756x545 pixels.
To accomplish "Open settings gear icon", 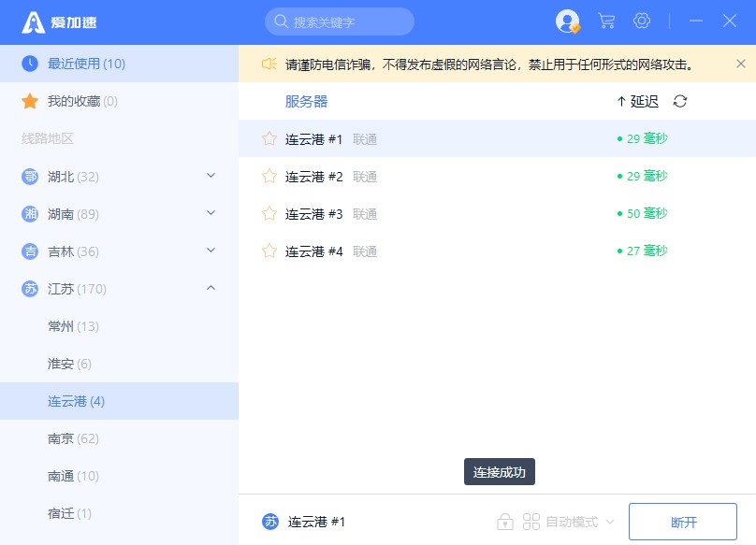I will (642, 21).
